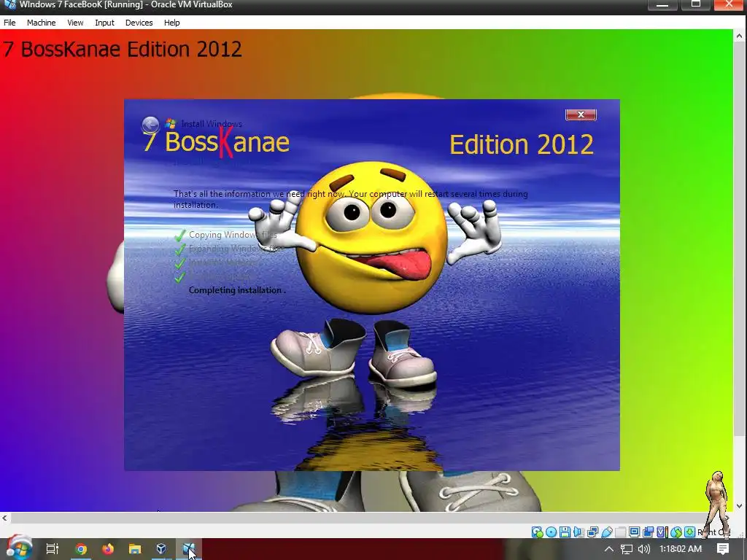Click the Expanding Windows files step

[x=236, y=249]
